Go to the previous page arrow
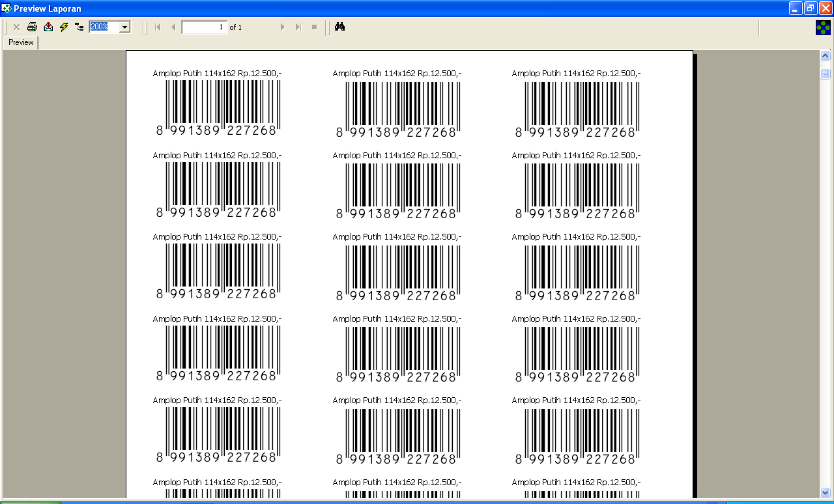Viewport: 834px width, 504px height. click(173, 27)
